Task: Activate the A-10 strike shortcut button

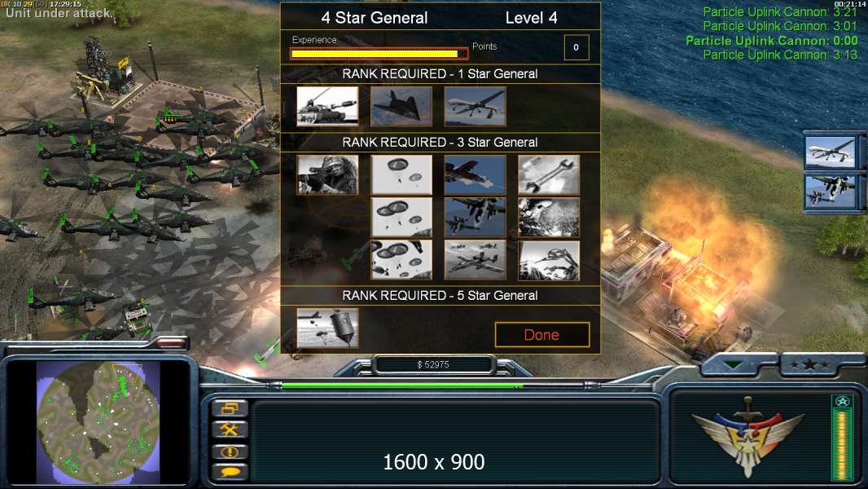Action: tap(830, 192)
